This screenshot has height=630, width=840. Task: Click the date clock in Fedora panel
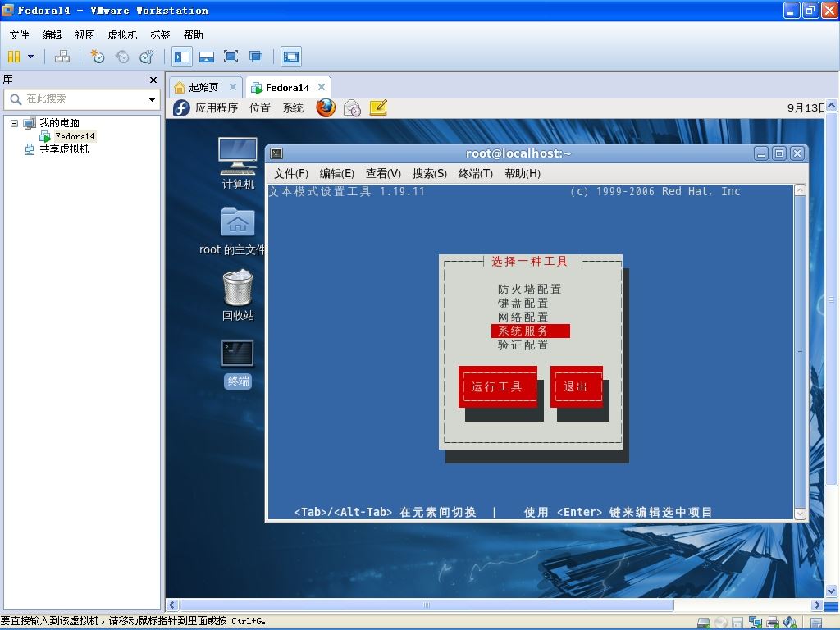[x=806, y=107]
